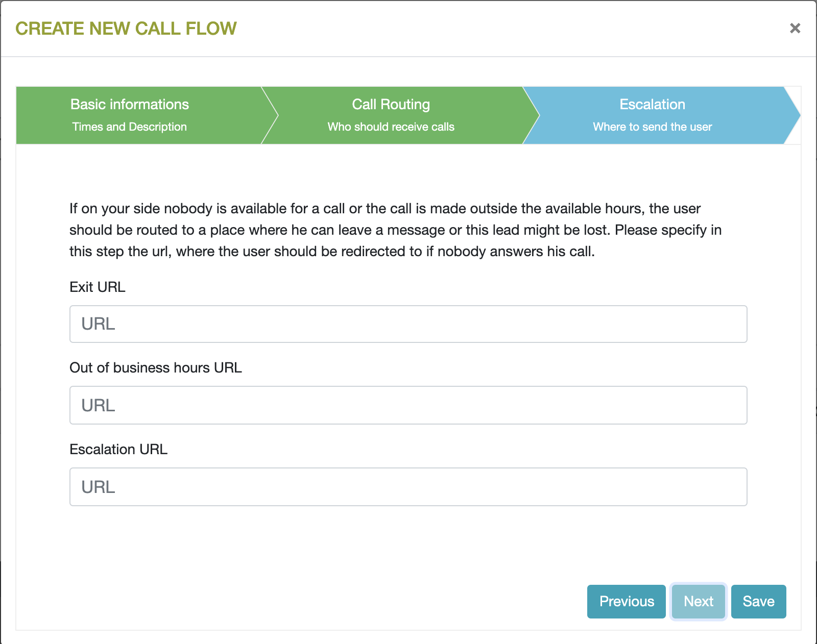
Task: Click the arrow divider after Basic informations
Action: pyautogui.click(x=271, y=115)
